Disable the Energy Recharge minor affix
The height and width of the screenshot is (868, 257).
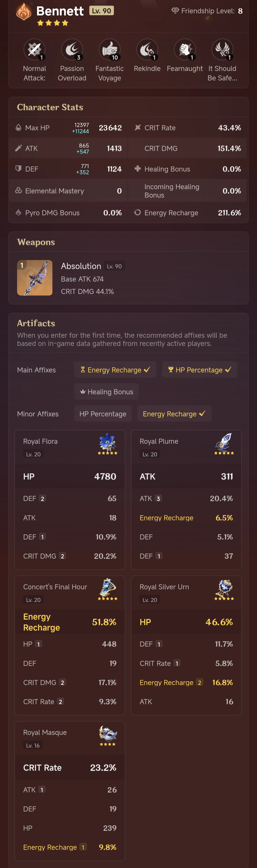(174, 413)
